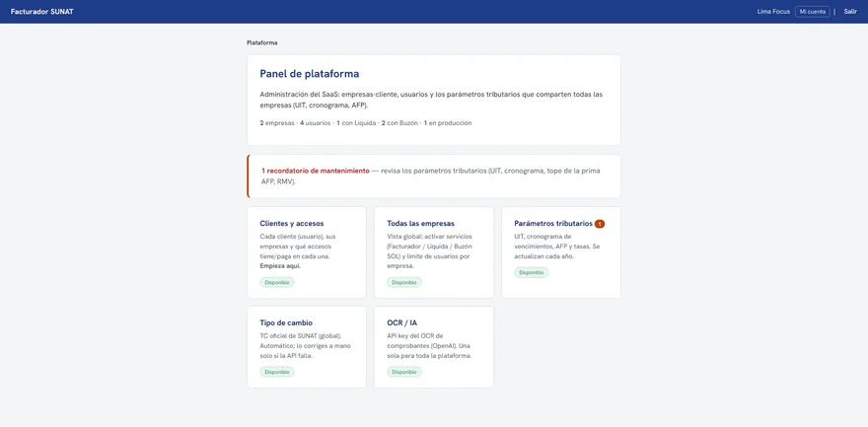Open the Clientes y accesos card

pyautogui.click(x=307, y=252)
